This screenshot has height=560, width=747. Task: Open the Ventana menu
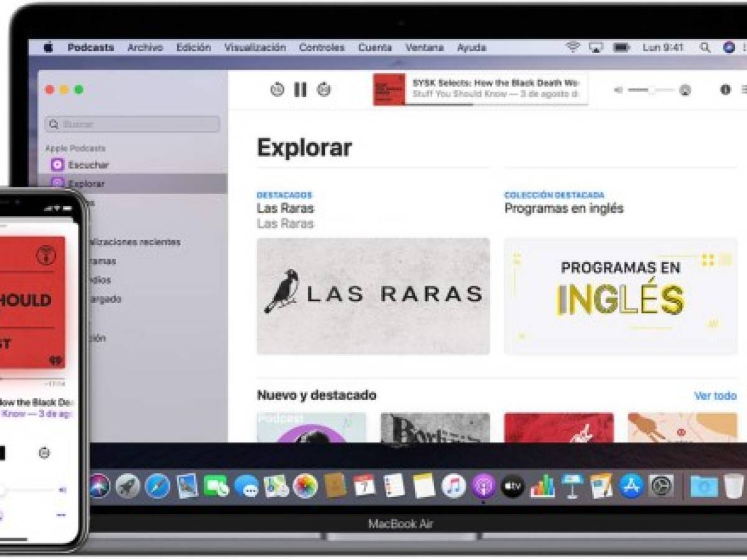click(425, 47)
